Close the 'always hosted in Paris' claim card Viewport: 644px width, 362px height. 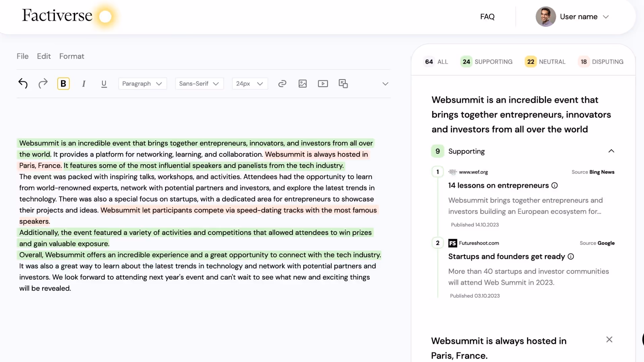[609, 340]
